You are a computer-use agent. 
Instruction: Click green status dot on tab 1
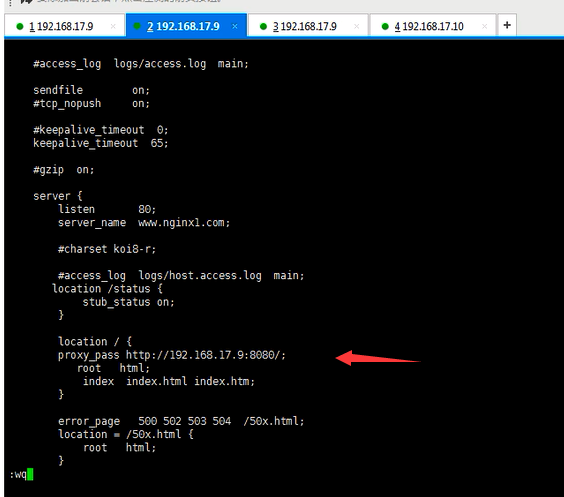point(20,26)
